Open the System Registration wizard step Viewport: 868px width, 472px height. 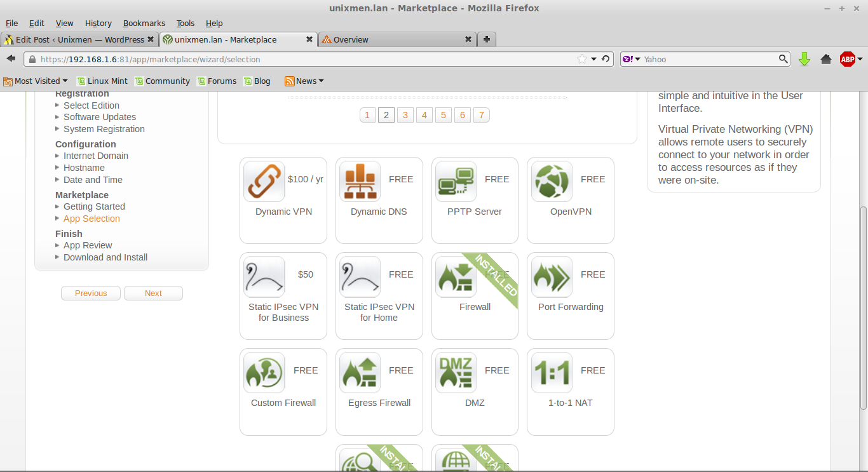point(104,129)
